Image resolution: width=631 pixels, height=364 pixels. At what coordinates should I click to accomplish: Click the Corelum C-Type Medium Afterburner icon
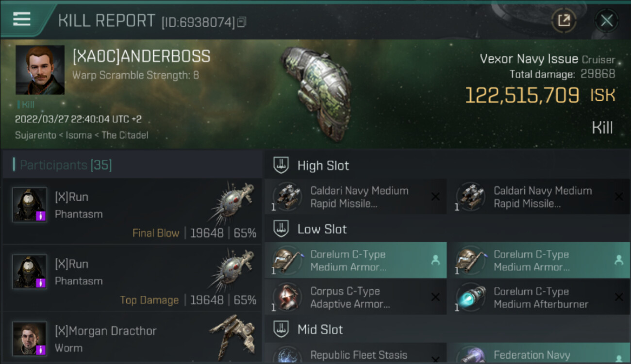(472, 298)
